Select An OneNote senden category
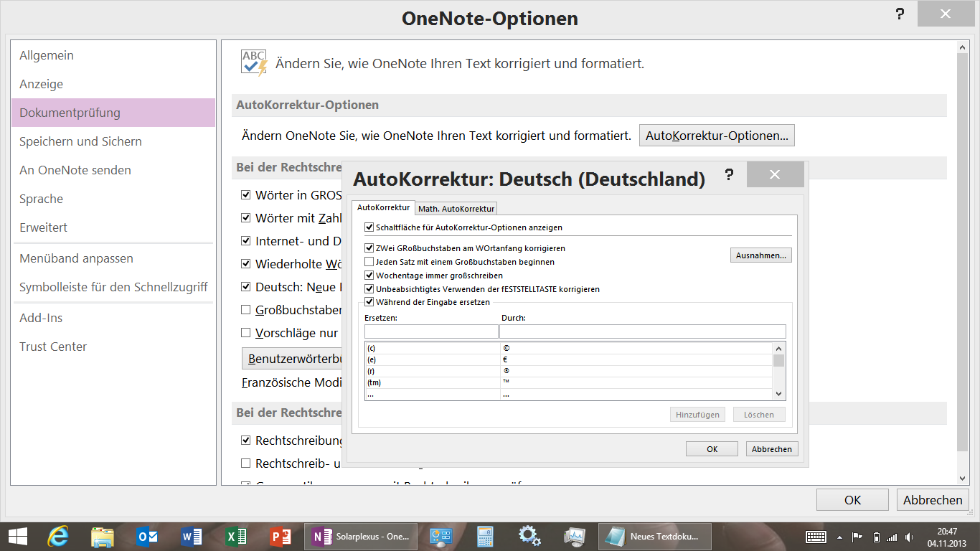Screen dimensions: 980x551 [113, 170]
